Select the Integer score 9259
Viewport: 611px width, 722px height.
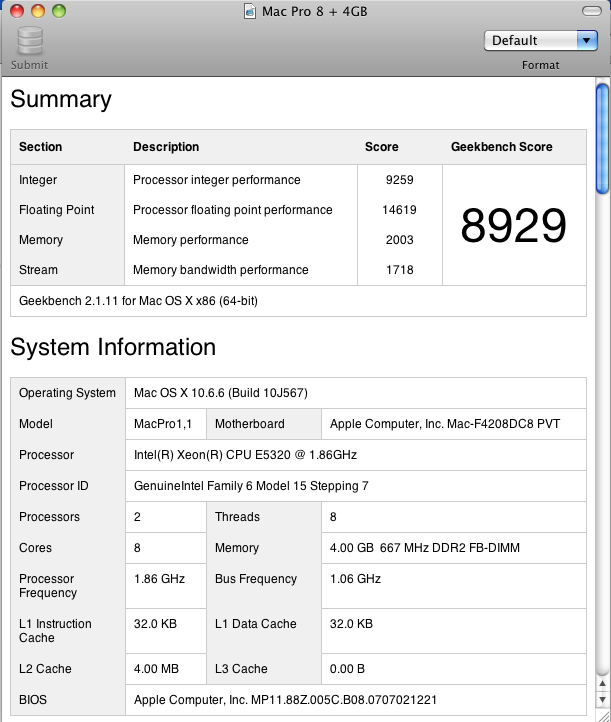click(x=399, y=180)
